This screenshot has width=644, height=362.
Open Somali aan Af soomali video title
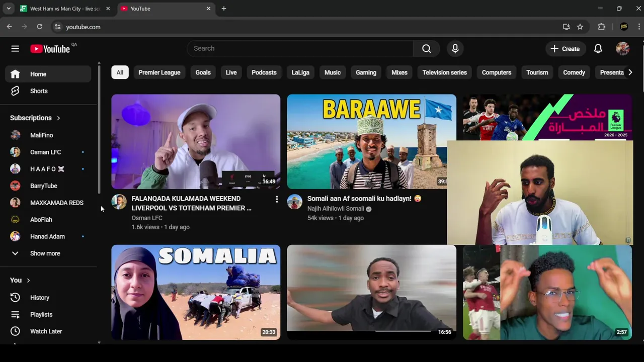(x=365, y=199)
